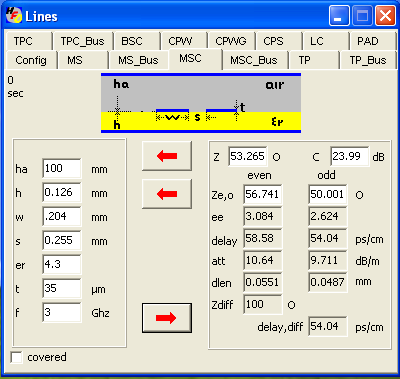Switch to the LC tab
The height and width of the screenshot is (379, 400).
326,41
